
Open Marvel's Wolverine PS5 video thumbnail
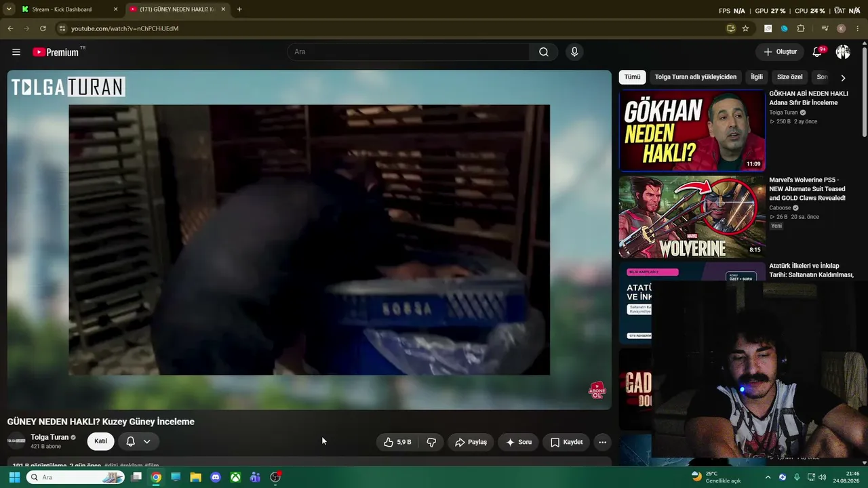click(x=692, y=217)
